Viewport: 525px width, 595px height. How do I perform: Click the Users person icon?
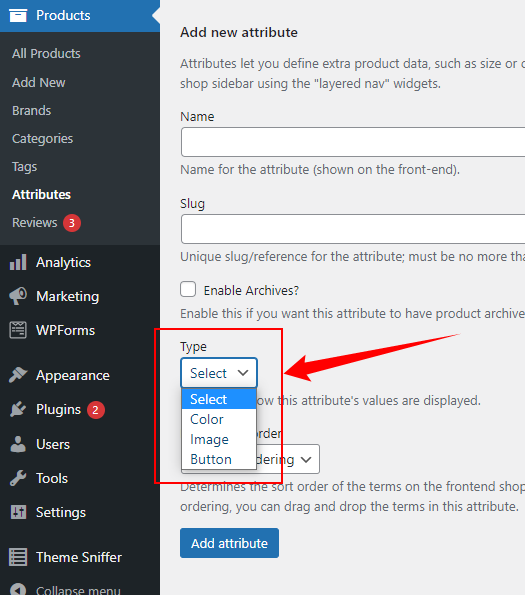18,444
